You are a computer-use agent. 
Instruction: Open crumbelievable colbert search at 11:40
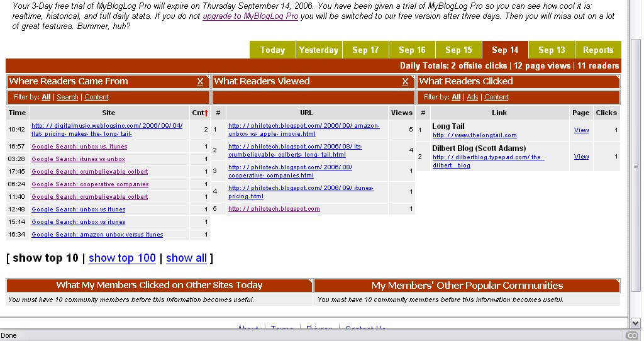[89, 197]
